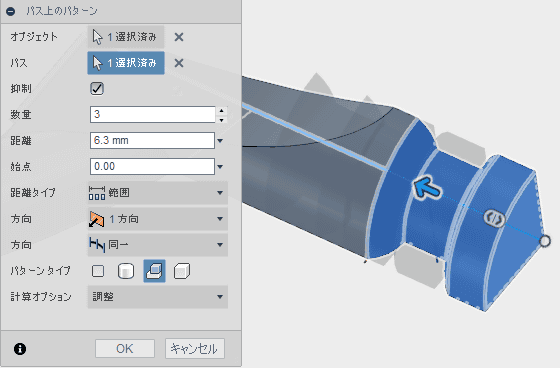Screen dimensions: 560x368
Task: Open the 方向 dropdown showing 1 方向
Action: pos(158,219)
